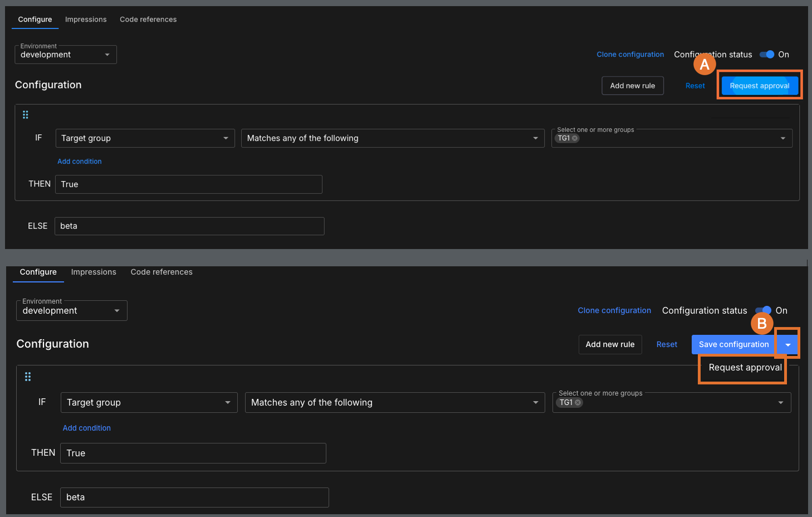Click the drag handle on the first IF rule

click(26, 114)
